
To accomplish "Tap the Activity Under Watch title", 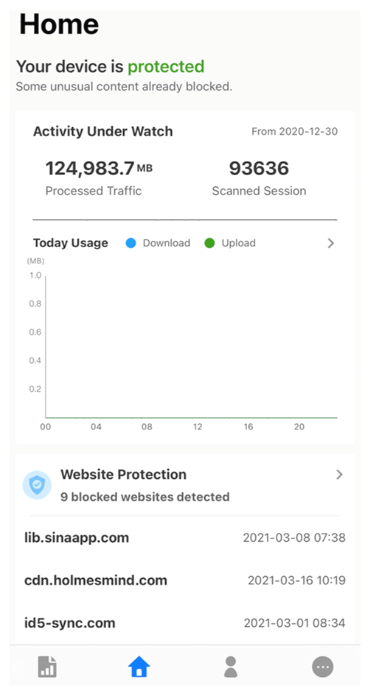I will pyautogui.click(x=103, y=131).
